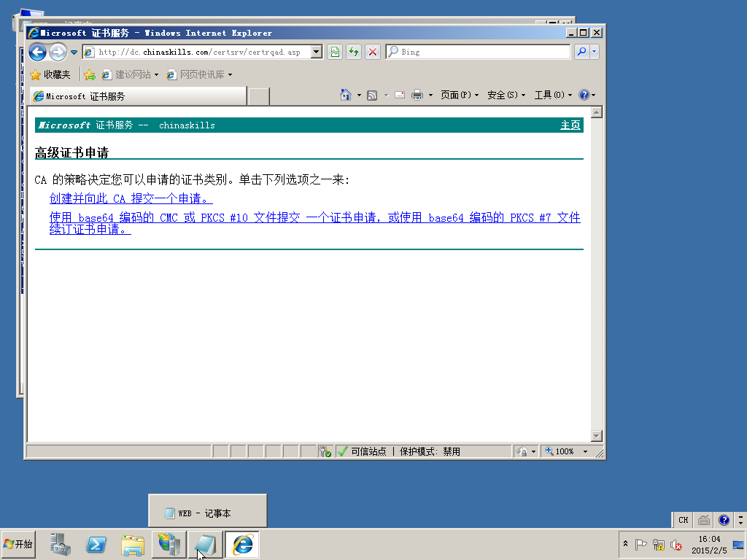
Task: Open the 网页快讯库 web slice gallery
Action: coord(200,75)
